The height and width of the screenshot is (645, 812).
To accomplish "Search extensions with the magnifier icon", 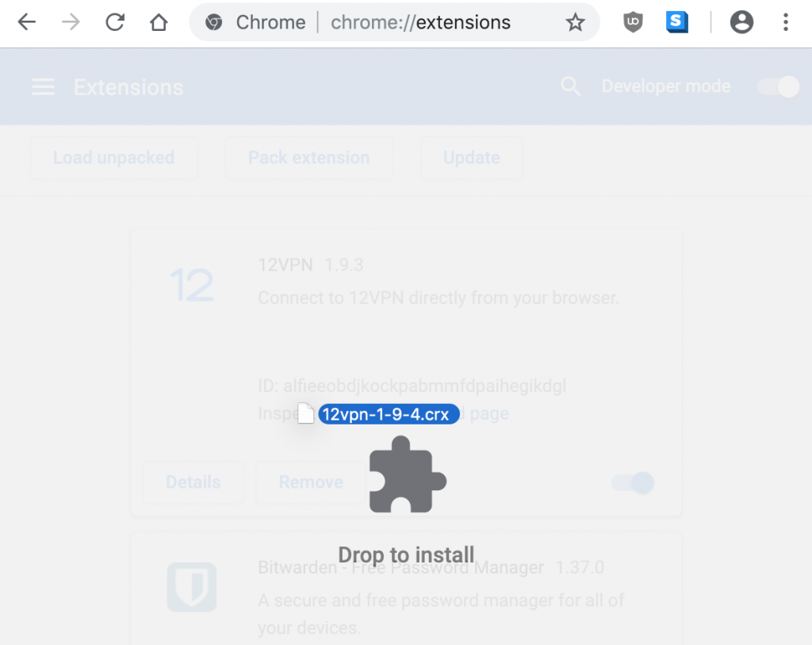I will pyautogui.click(x=570, y=86).
